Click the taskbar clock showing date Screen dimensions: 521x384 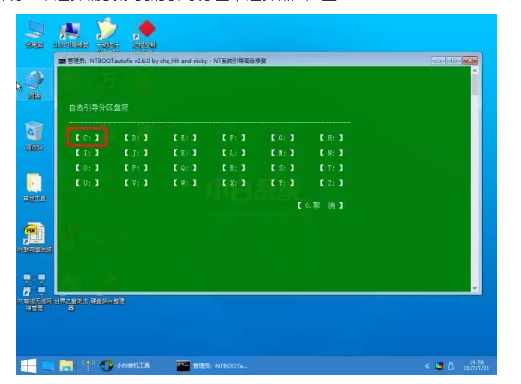(476, 365)
